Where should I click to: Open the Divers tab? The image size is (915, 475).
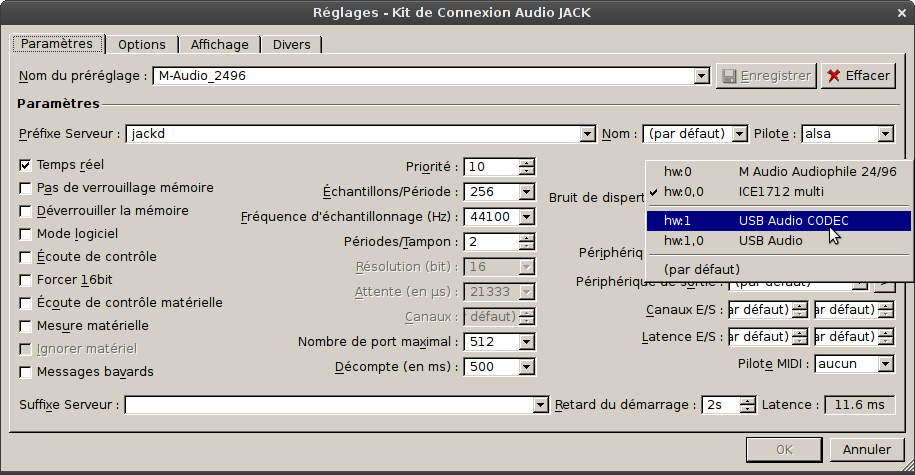pyautogui.click(x=291, y=45)
